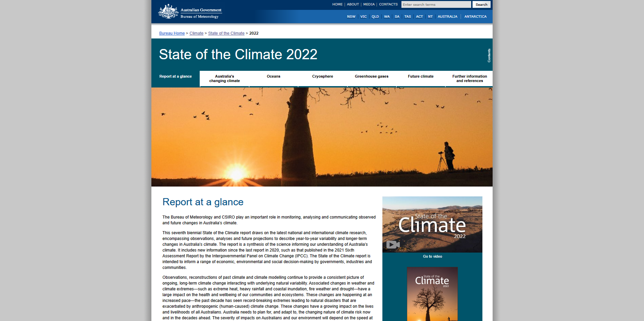644x321 pixels.
Task: Select the TAS state link
Action: click(408, 17)
